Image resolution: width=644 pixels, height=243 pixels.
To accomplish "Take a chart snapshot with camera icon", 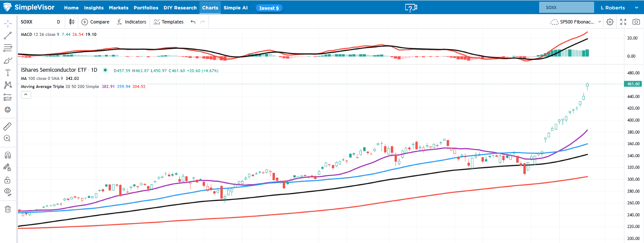I will [636, 22].
